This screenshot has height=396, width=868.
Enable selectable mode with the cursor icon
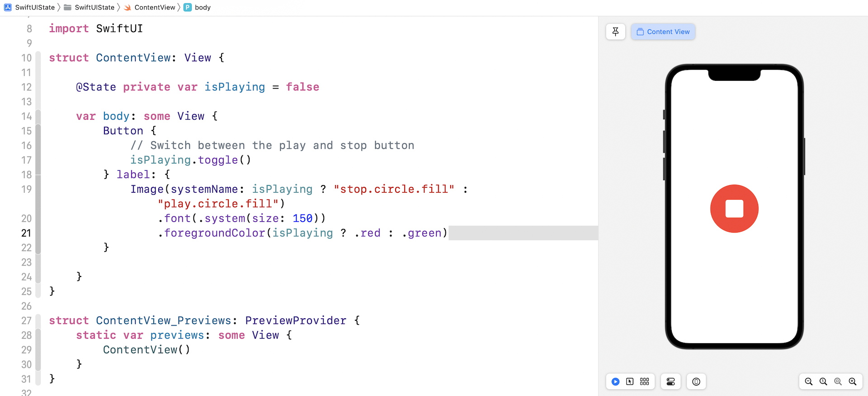pyautogui.click(x=630, y=382)
